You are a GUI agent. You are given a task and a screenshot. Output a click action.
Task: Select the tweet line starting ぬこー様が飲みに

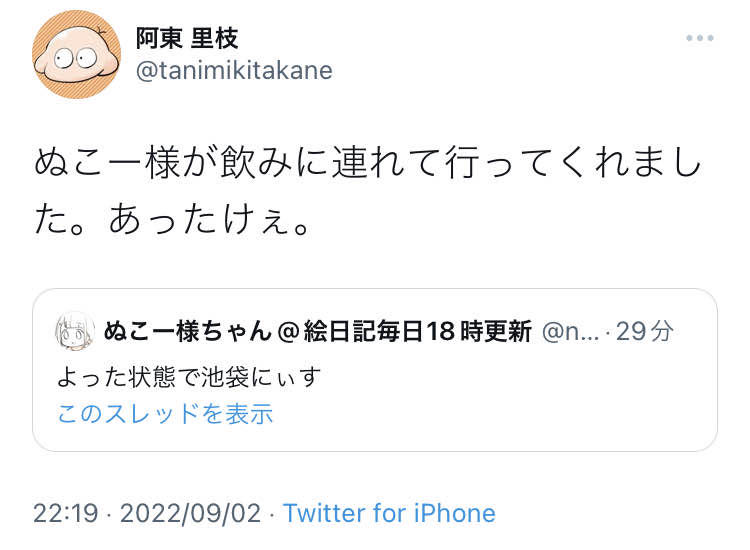(x=367, y=163)
